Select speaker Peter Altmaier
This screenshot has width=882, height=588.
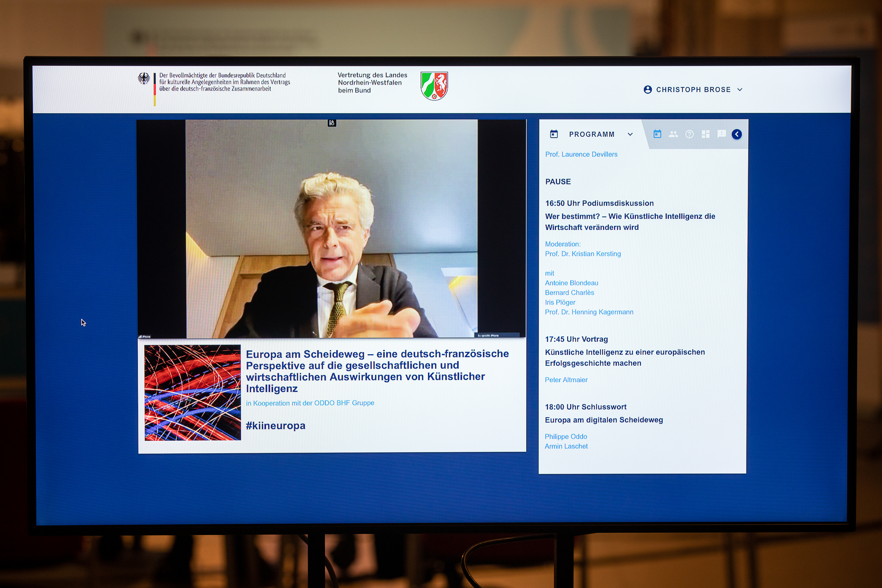(566, 380)
